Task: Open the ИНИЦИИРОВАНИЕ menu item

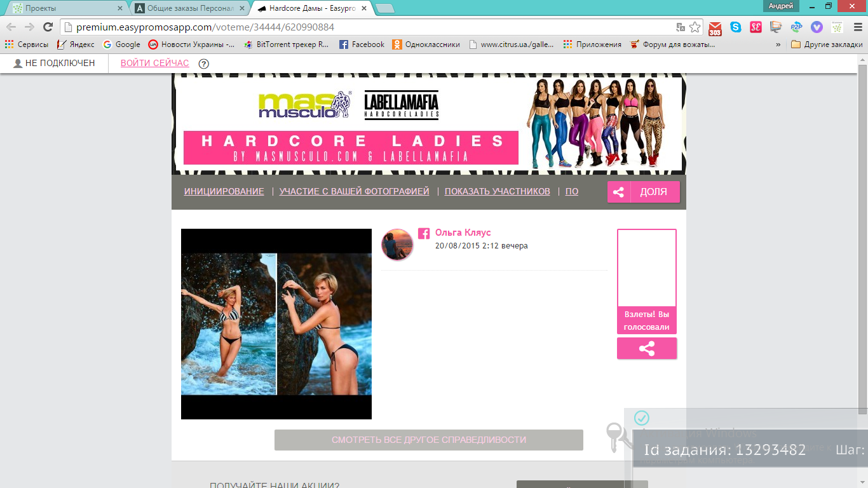Action: point(224,191)
